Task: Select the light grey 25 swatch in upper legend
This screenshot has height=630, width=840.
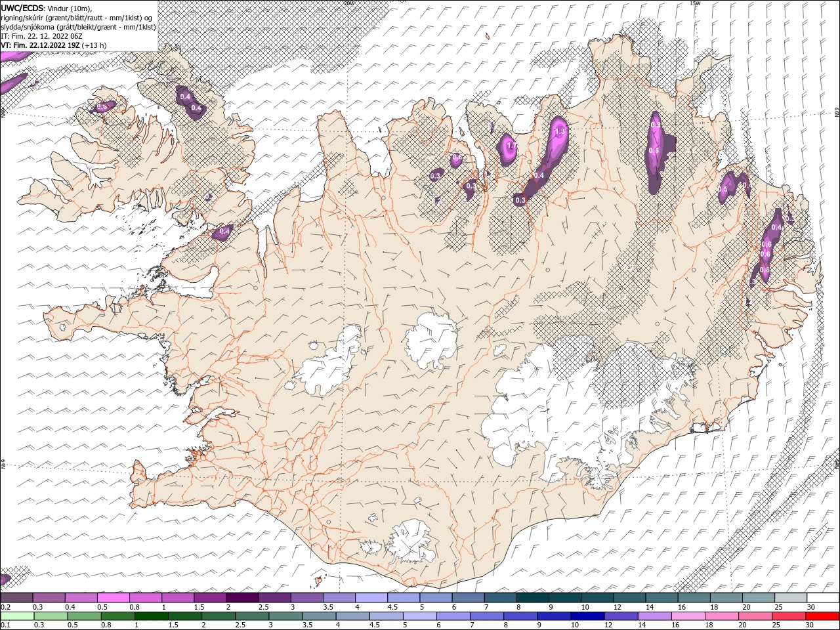Action: coord(790,598)
